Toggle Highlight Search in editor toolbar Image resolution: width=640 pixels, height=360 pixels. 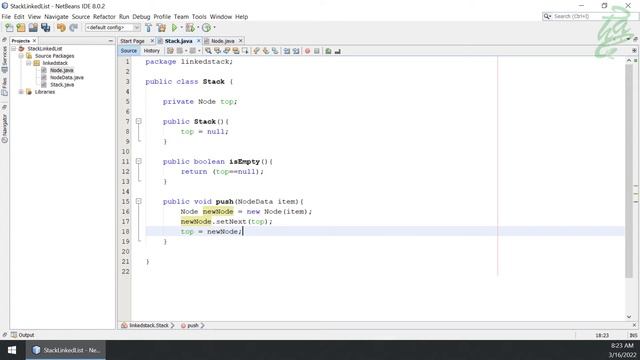click(x=236, y=51)
